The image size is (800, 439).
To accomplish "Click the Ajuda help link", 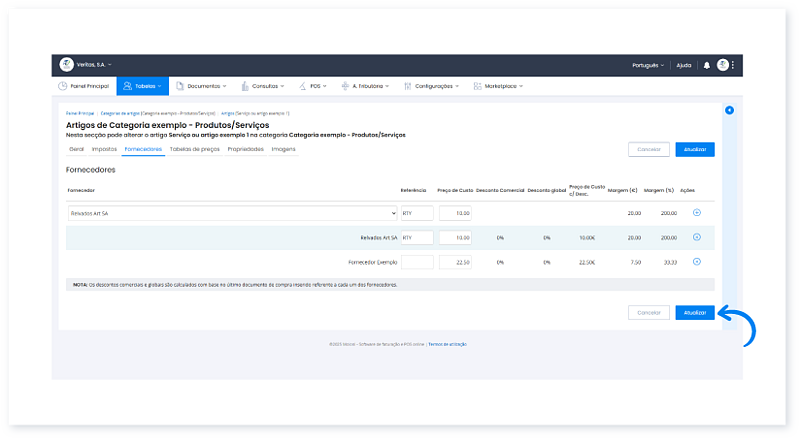I will pyautogui.click(x=684, y=65).
